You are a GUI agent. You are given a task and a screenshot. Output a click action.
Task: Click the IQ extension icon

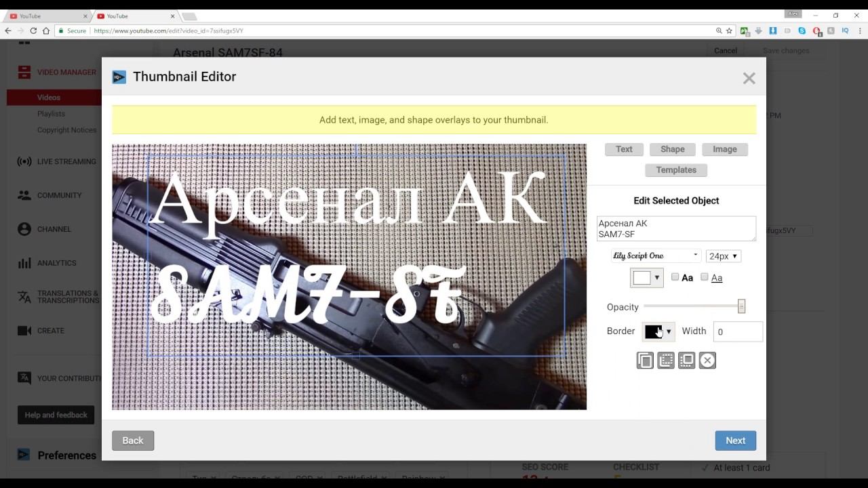coord(845,31)
